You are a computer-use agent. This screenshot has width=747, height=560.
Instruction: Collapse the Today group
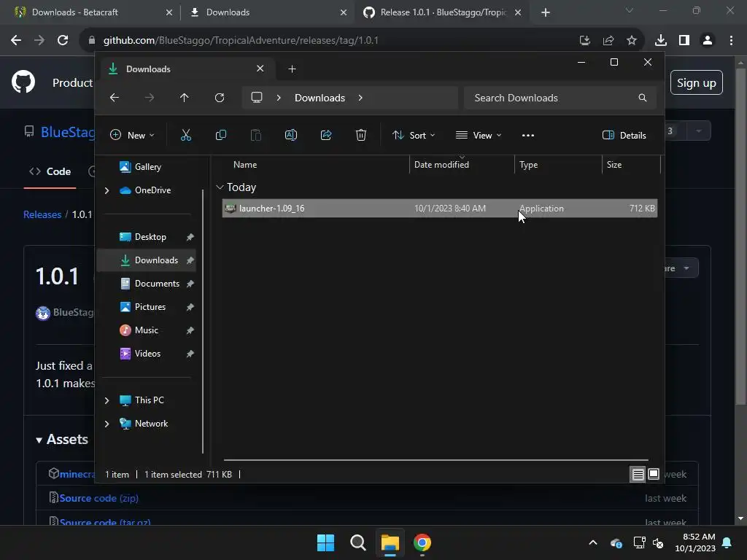point(220,187)
